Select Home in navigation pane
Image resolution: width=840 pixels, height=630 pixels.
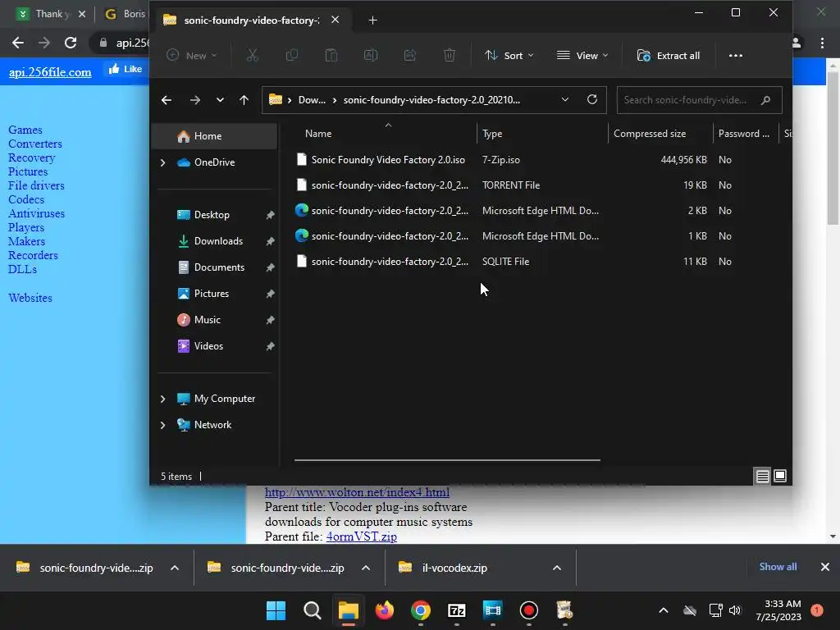[215, 136]
